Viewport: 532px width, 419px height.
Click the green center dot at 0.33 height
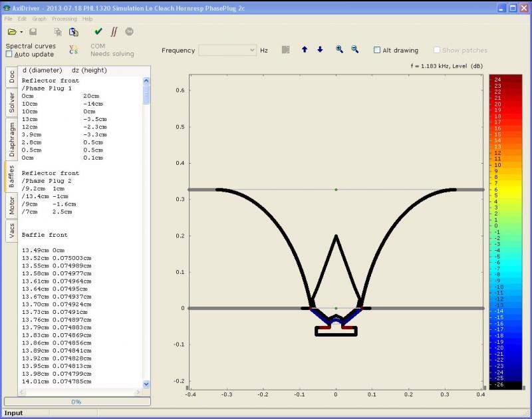click(336, 190)
